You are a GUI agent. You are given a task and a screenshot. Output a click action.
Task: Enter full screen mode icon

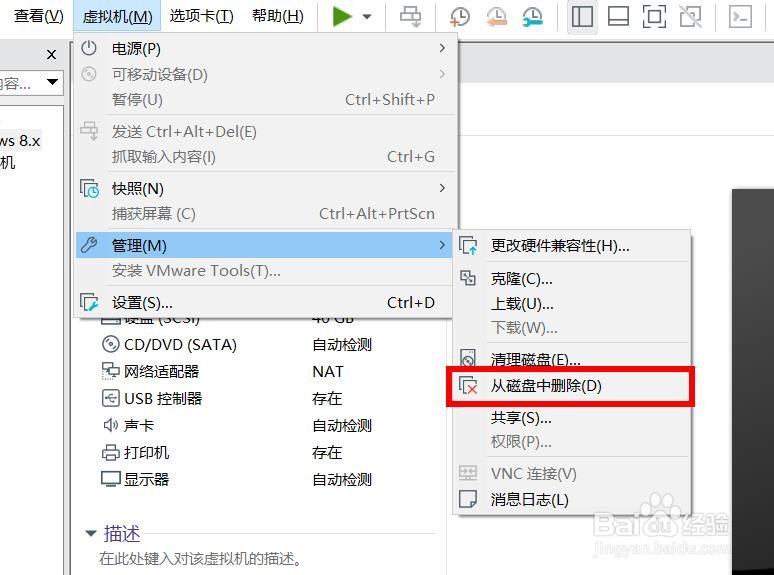pyautogui.click(x=654, y=16)
